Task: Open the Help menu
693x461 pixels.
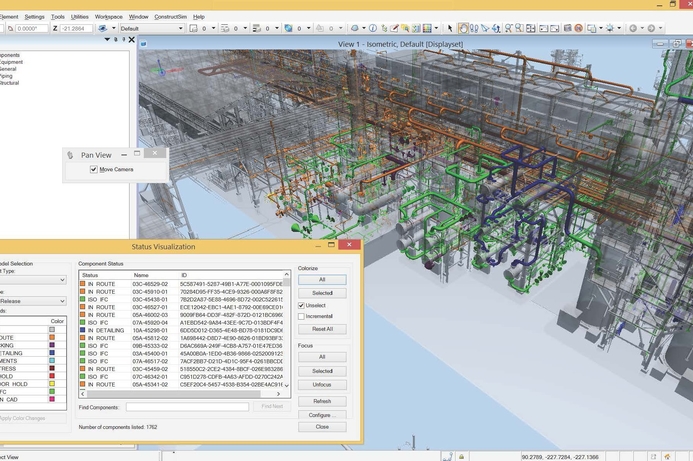Action: click(x=199, y=17)
